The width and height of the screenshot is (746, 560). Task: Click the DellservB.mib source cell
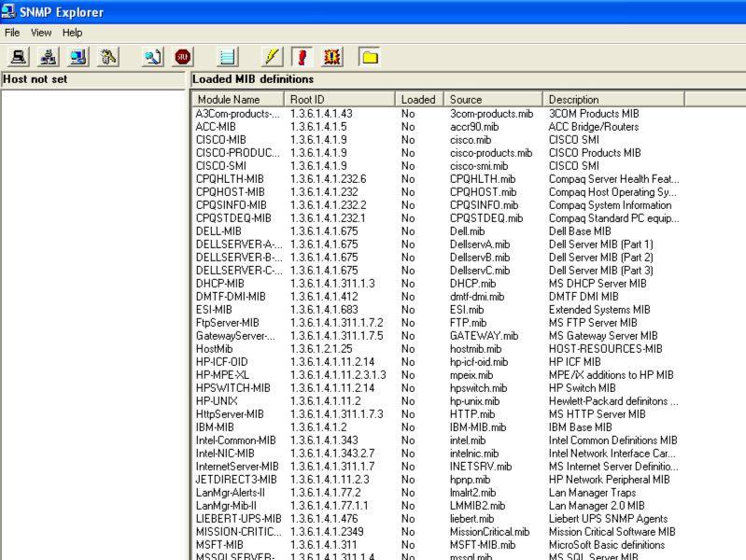tap(480, 258)
